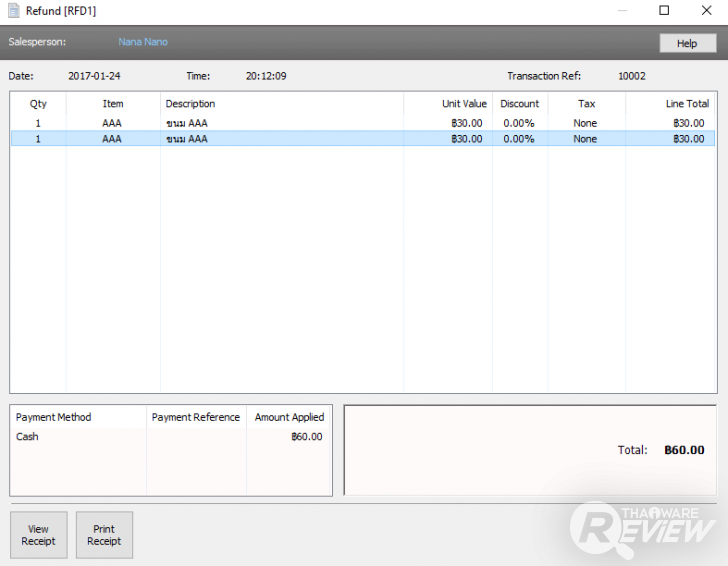
Task: Click the date value 2017-01-24
Action: coord(94,76)
